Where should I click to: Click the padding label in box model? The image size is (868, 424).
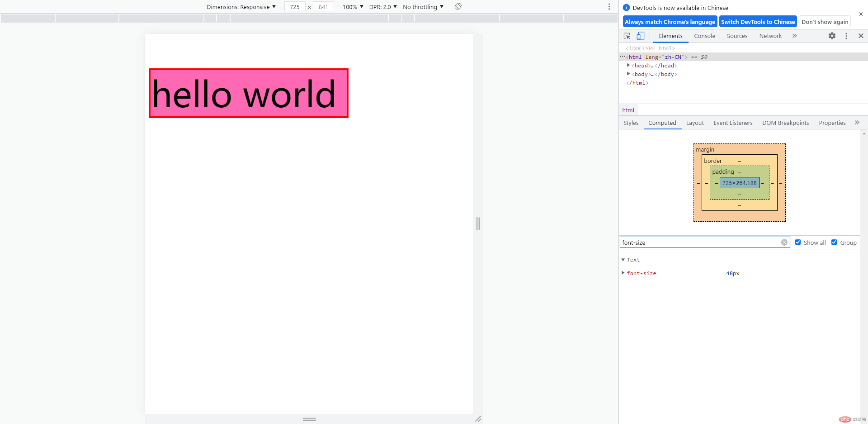click(723, 172)
